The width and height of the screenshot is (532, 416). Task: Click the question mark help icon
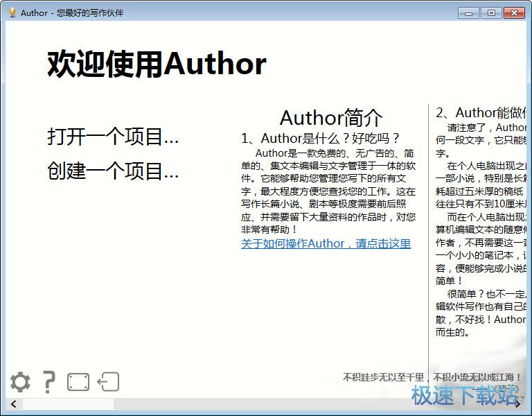[x=48, y=382]
